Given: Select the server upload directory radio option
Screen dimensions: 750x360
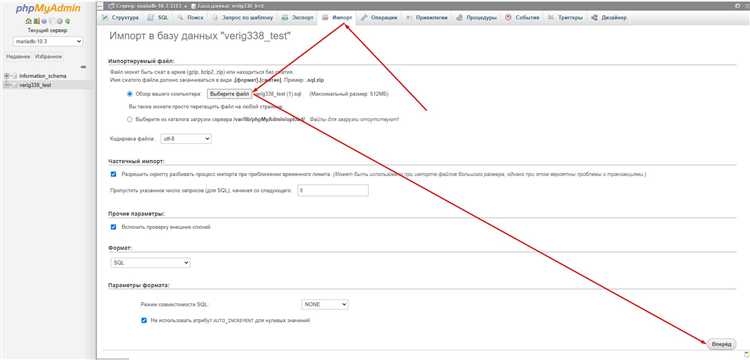Looking at the screenshot, I should [130, 120].
